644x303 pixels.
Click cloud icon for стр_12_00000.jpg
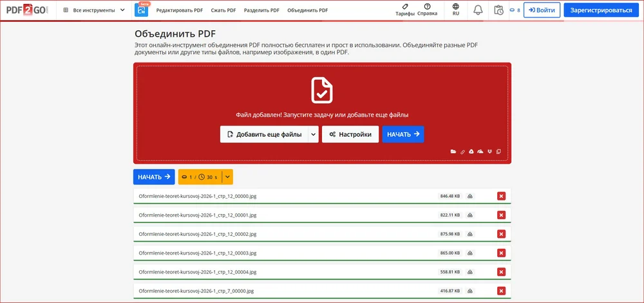[x=470, y=196]
